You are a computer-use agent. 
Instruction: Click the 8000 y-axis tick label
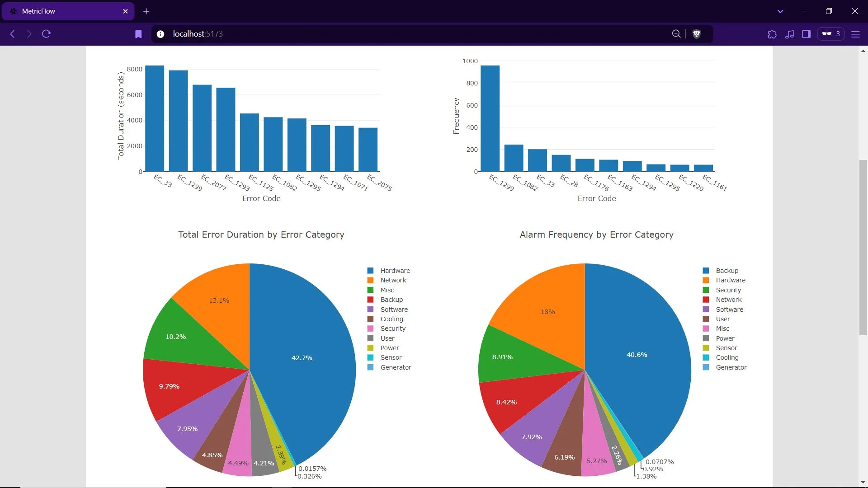(x=135, y=69)
